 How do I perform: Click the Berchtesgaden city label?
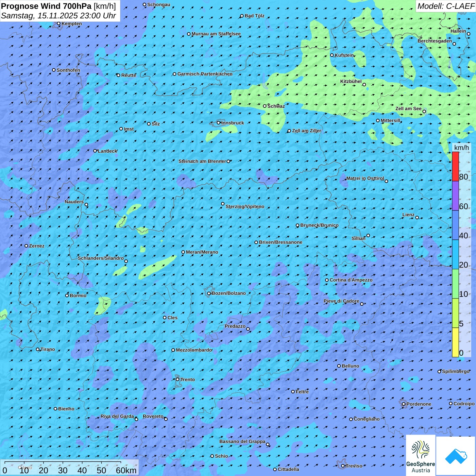point(435,41)
